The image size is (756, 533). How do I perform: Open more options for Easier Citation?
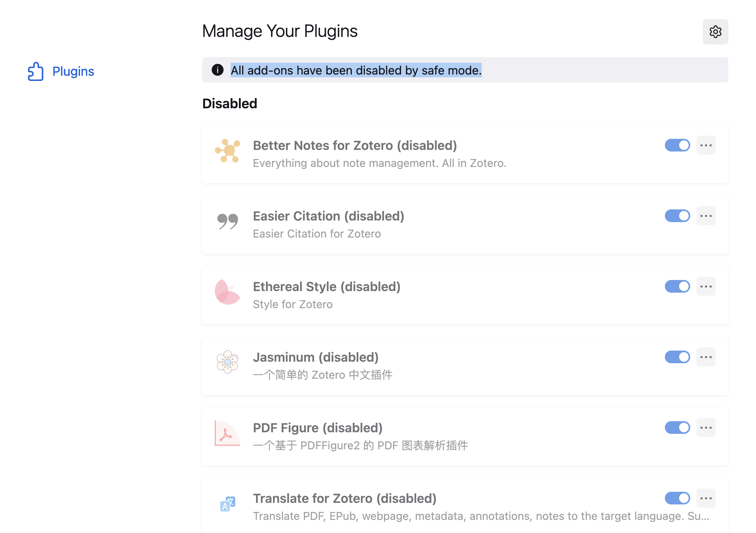point(706,216)
